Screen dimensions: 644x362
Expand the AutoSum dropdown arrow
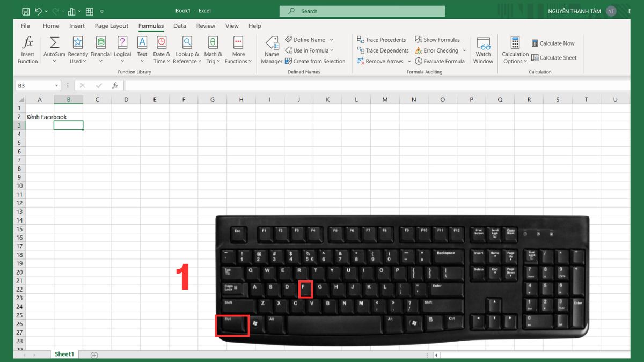click(x=54, y=61)
